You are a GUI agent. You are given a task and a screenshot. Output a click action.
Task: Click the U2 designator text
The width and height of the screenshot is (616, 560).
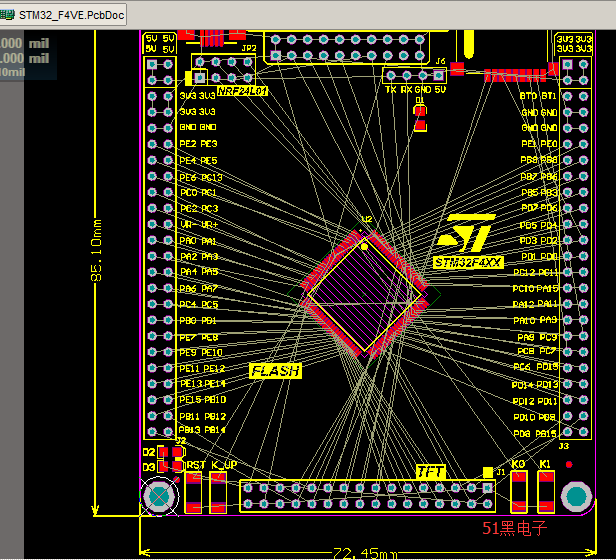(367, 219)
